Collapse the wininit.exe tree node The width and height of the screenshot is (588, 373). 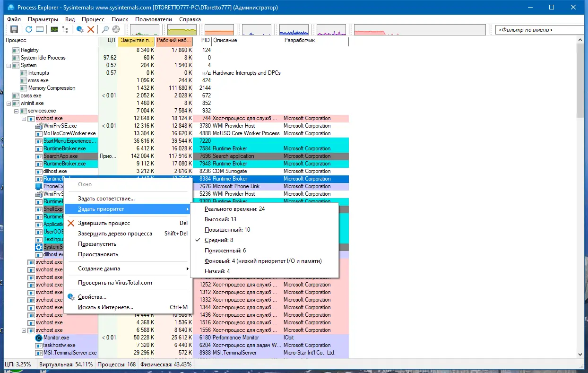(9, 103)
